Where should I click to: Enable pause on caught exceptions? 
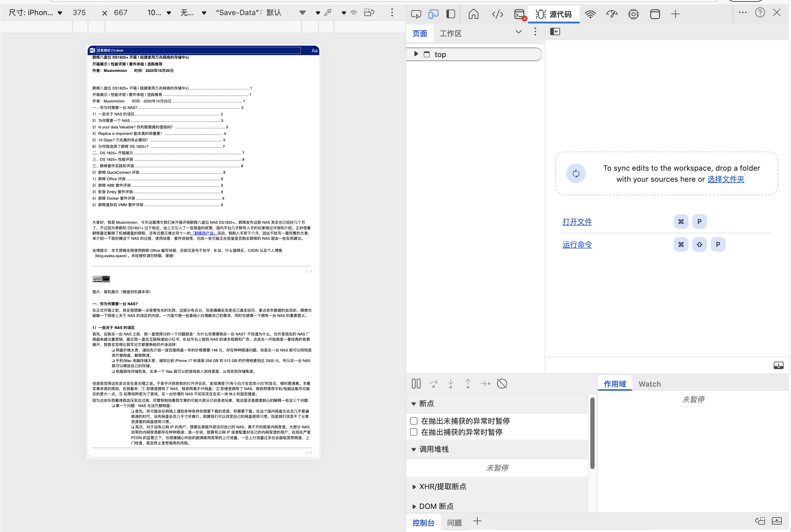click(413, 432)
